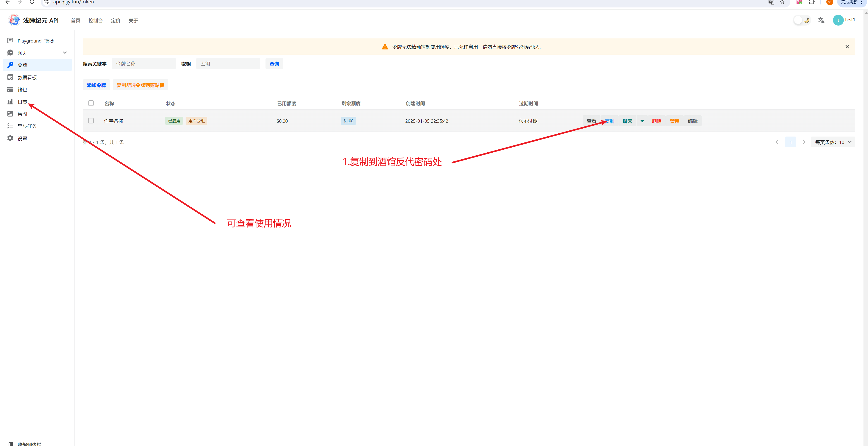The image size is (868, 446).
Task: Open the Playground sidebar icon
Action: [x=10, y=40]
